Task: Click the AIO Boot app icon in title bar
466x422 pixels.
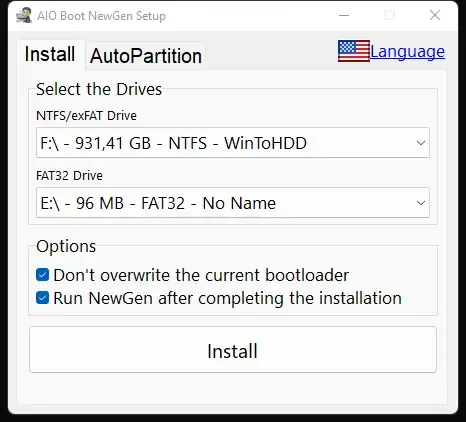Action: [x=24, y=15]
